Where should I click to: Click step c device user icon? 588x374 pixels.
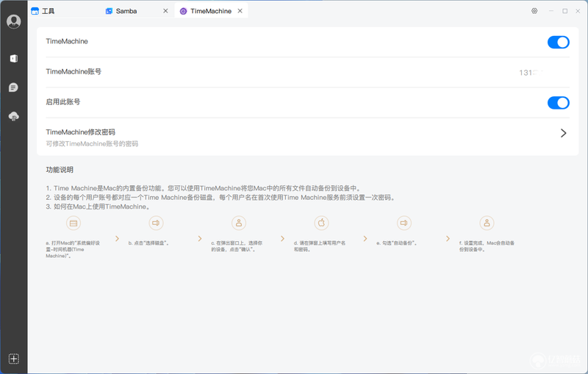click(239, 223)
